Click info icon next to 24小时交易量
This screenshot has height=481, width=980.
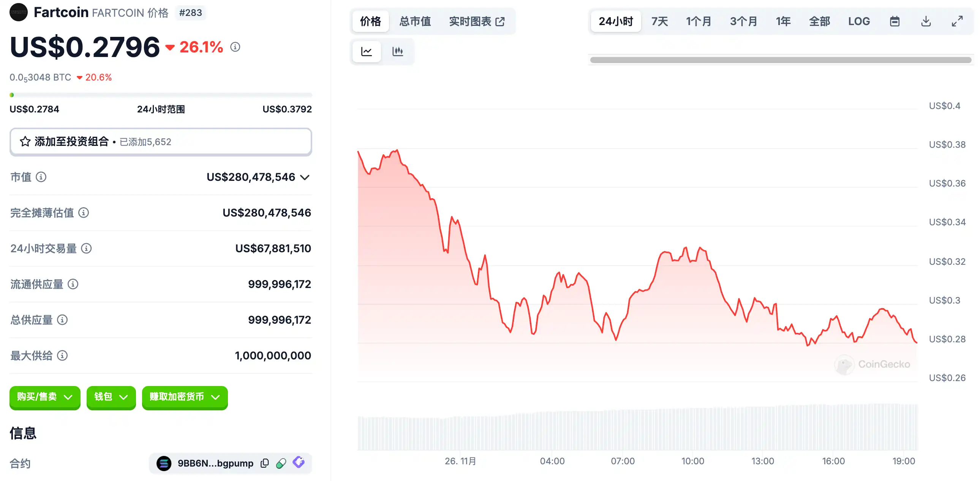(x=86, y=248)
